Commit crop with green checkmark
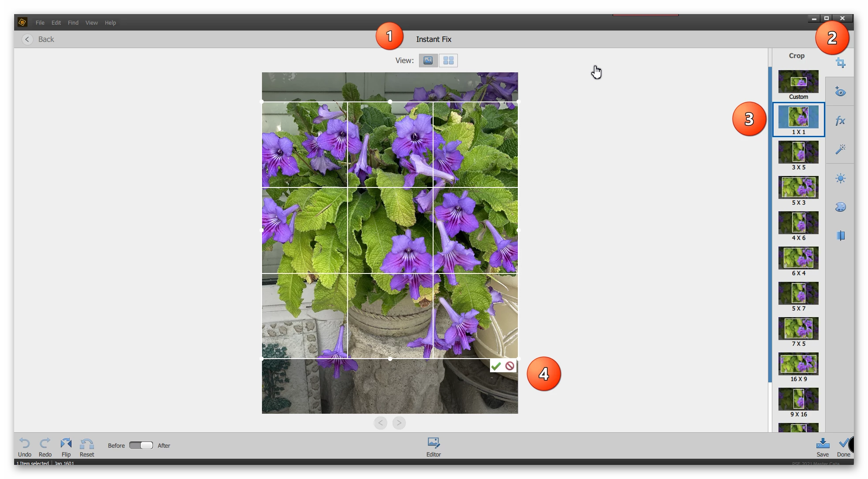Image resolution: width=868 pixels, height=479 pixels. [x=496, y=366]
